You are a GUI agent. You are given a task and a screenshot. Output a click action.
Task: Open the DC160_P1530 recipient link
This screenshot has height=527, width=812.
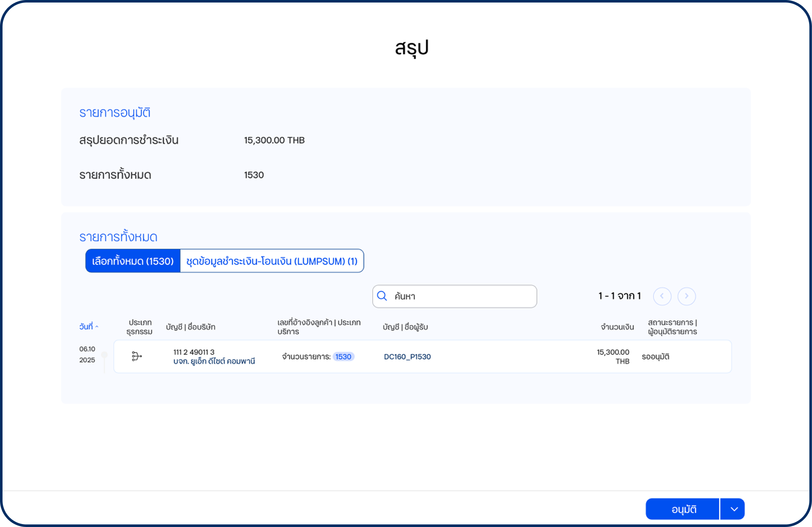(407, 357)
